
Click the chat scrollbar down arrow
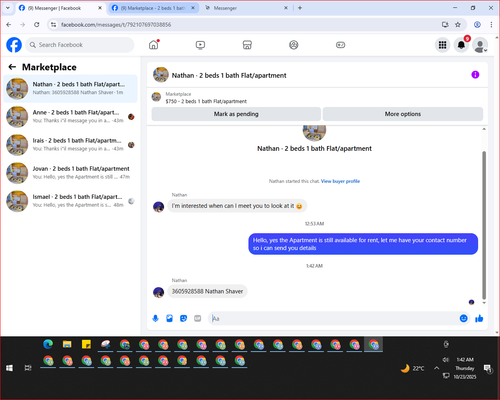click(x=484, y=303)
